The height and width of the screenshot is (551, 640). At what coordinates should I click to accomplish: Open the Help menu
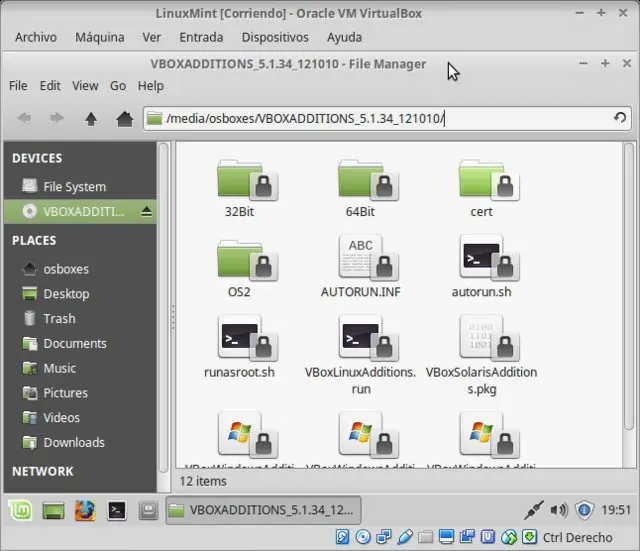pyautogui.click(x=151, y=86)
